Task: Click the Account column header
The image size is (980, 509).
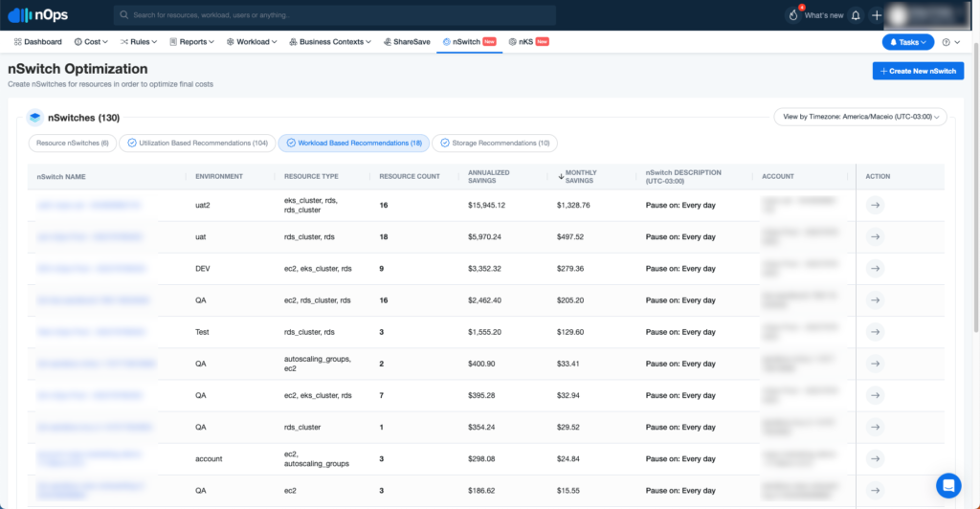Action: point(777,177)
